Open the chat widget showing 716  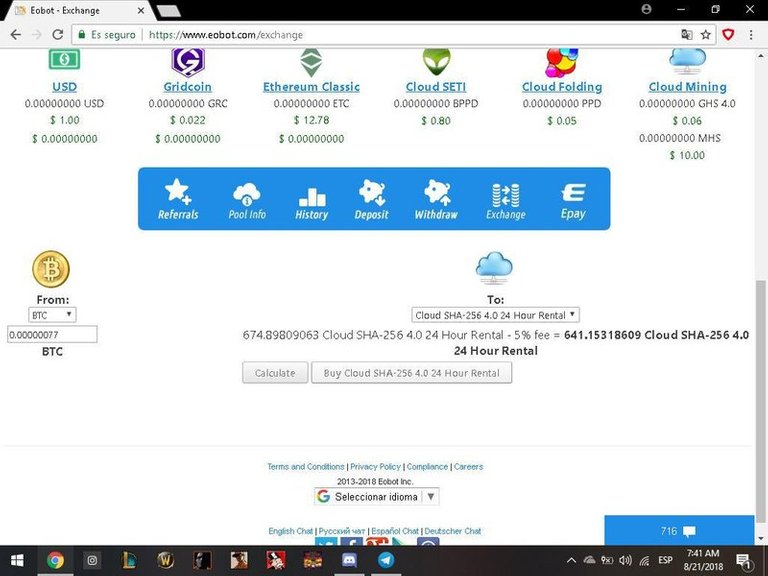click(679, 530)
